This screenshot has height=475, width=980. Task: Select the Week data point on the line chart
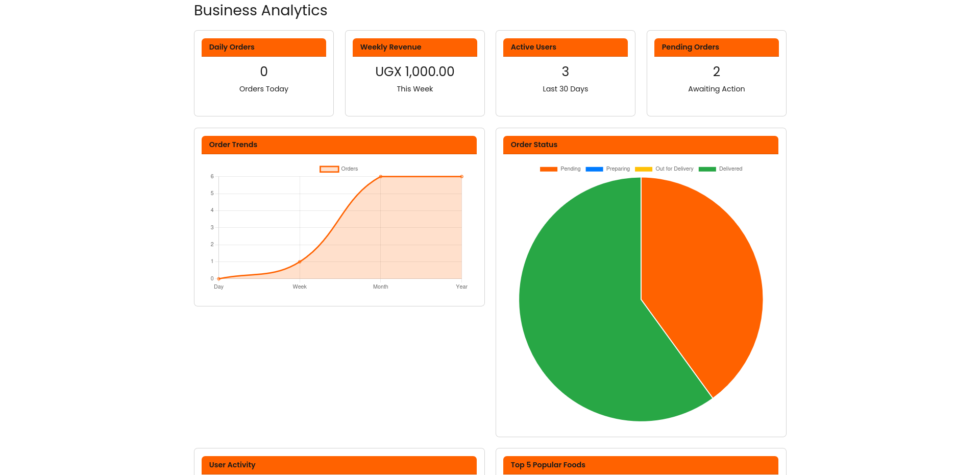point(300,262)
